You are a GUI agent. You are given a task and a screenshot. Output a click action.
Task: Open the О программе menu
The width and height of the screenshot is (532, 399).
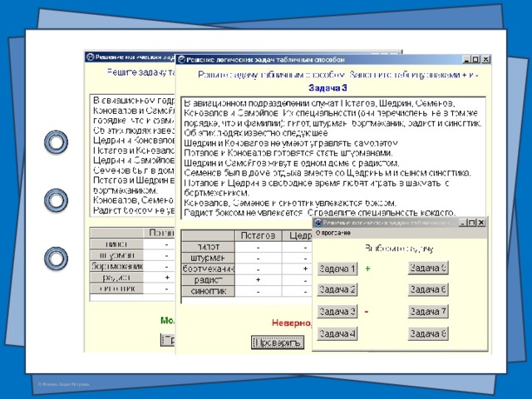click(332, 233)
